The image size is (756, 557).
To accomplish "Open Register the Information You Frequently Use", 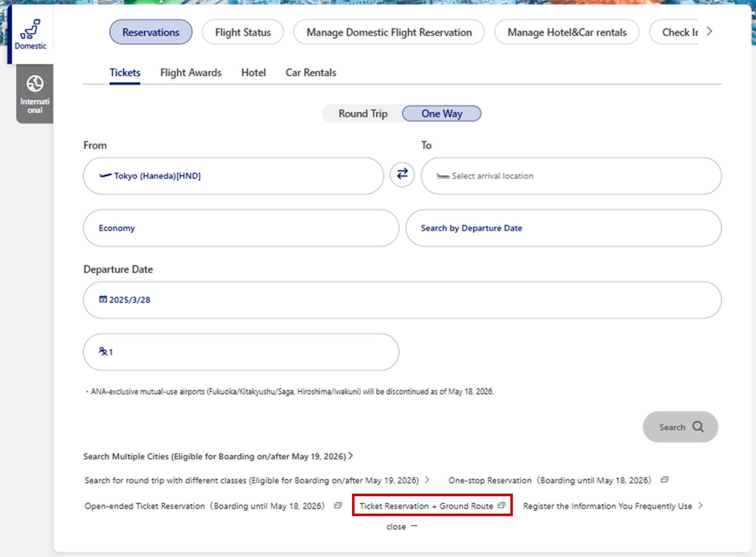I will tap(613, 506).
